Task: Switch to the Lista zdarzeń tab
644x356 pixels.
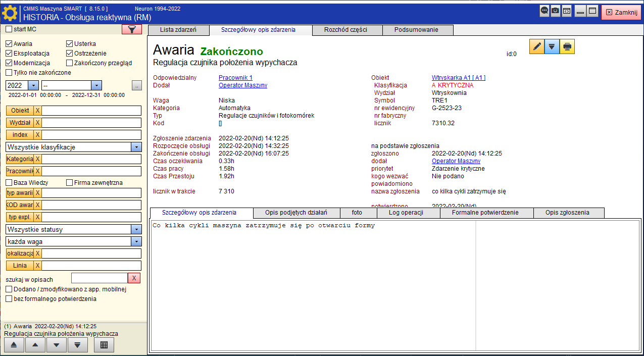Action: click(178, 30)
